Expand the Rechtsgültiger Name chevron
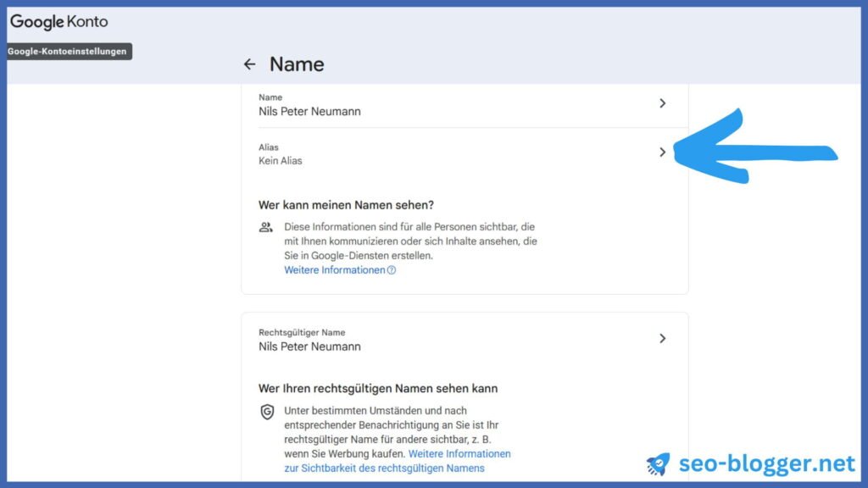 tap(663, 338)
